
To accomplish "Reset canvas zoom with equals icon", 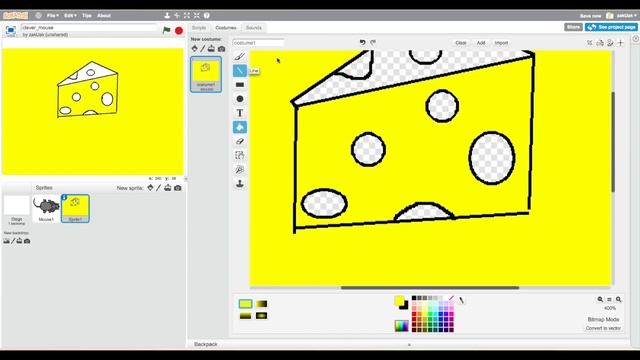I will [609, 299].
